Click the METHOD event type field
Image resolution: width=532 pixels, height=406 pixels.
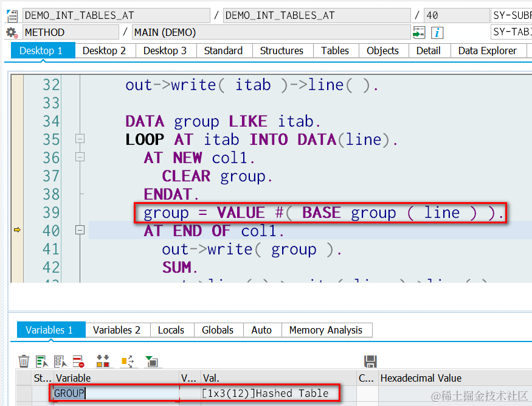click(x=71, y=32)
